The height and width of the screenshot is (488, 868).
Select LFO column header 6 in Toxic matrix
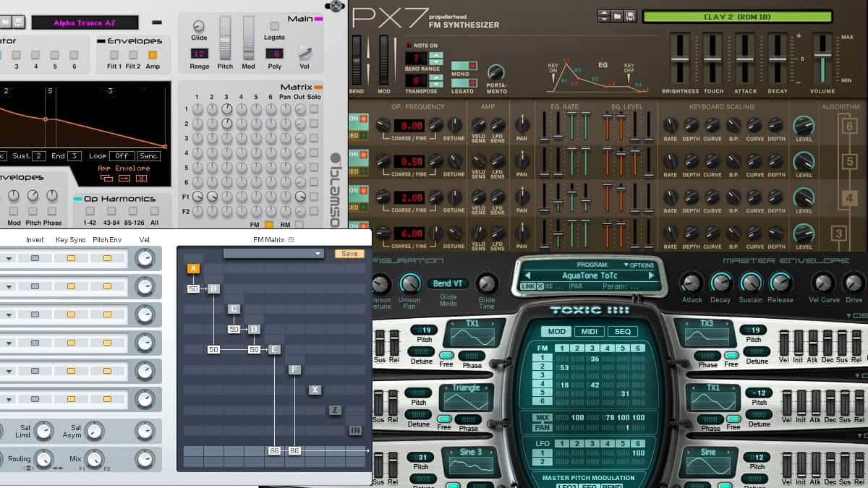point(637,444)
